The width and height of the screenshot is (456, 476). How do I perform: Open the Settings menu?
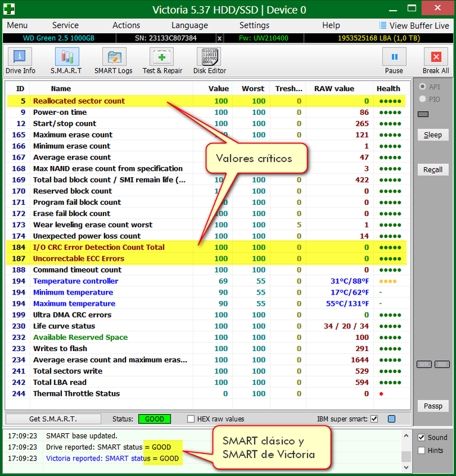(254, 25)
